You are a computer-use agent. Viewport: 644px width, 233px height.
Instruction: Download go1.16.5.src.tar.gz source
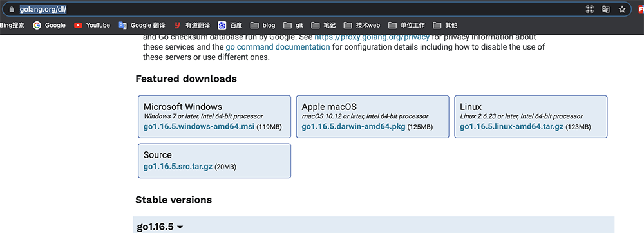(178, 167)
